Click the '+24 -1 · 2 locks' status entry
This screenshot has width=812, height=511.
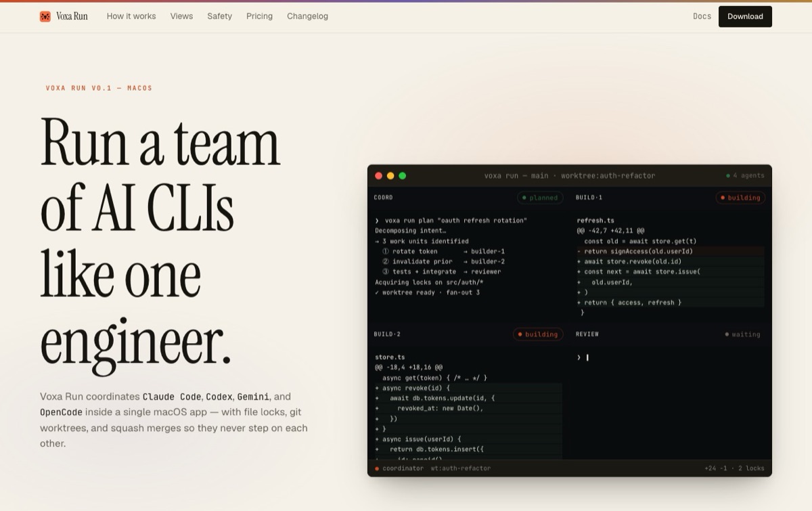(x=734, y=468)
